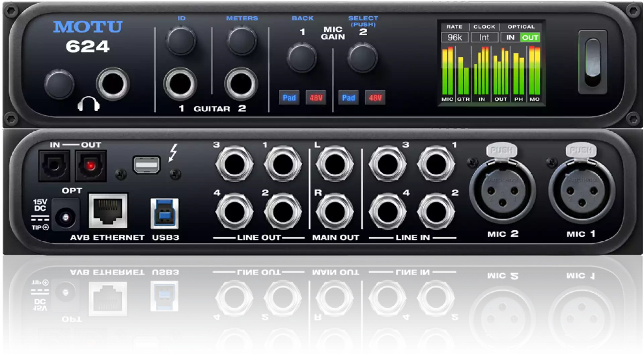Click the headphone volume knob
The image size is (644, 361).
pos(59,84)
